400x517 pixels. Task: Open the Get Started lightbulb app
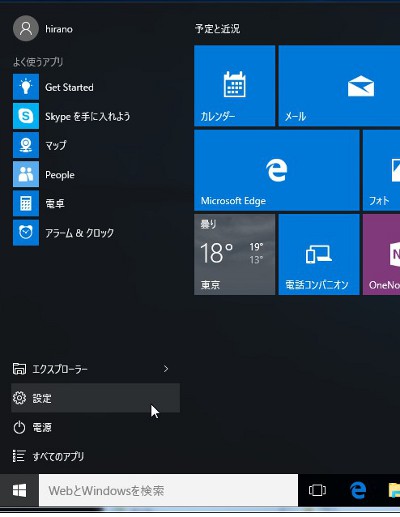tap(26, 87)
